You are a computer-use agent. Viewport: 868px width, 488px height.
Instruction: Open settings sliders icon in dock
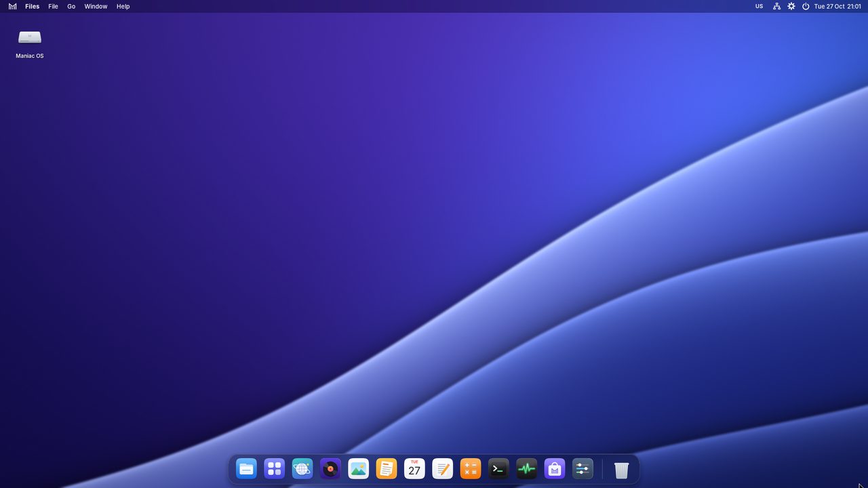pos(583,468)
